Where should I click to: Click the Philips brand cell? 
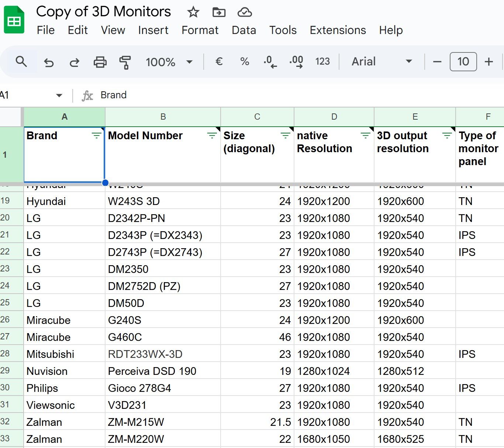coord(65,388)
